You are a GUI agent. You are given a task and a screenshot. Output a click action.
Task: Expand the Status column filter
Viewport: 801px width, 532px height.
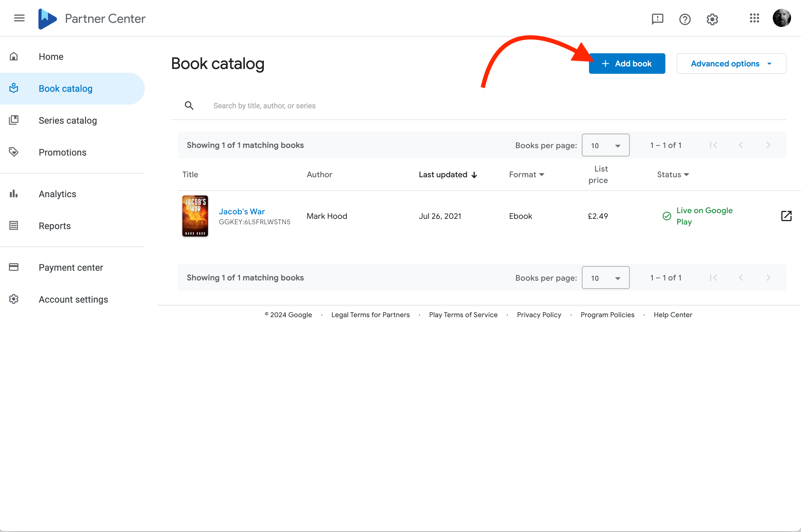click(673, 174)
